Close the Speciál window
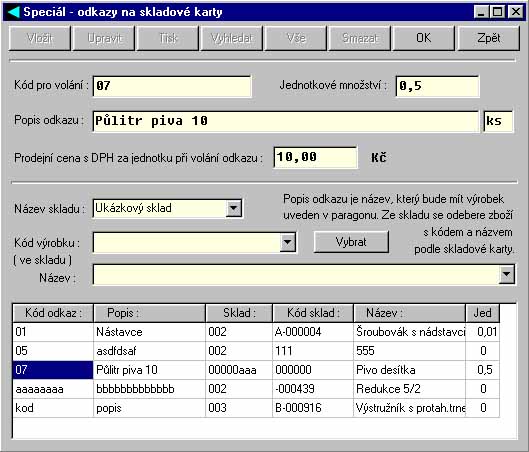This screenshot has height=452, width=529. [516, 12]
